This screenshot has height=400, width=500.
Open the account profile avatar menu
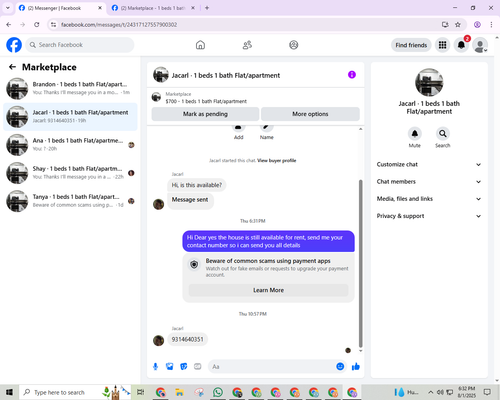tap(480, 45)
